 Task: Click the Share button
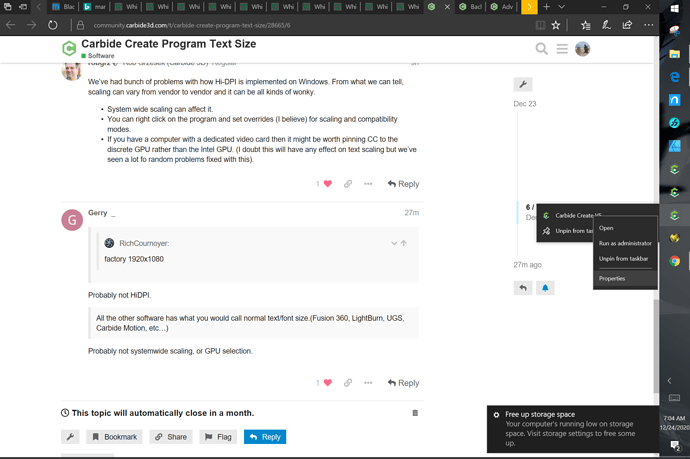point(171,437)
